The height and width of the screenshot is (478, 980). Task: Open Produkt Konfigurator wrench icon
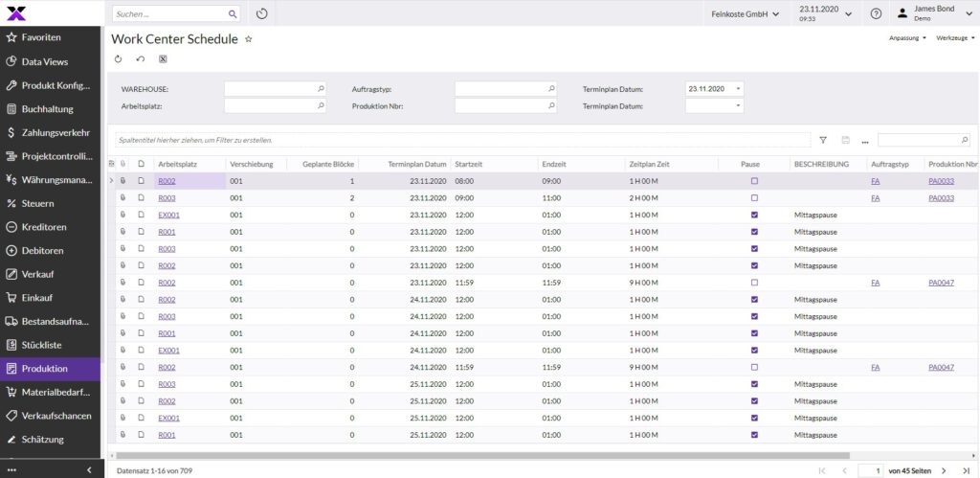(11, 85)
